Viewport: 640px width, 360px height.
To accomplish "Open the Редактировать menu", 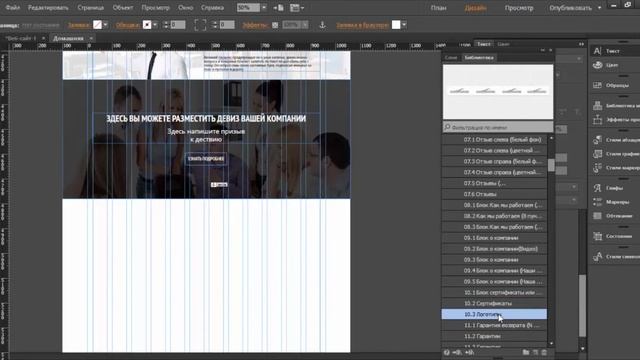I will pos(48,8).
